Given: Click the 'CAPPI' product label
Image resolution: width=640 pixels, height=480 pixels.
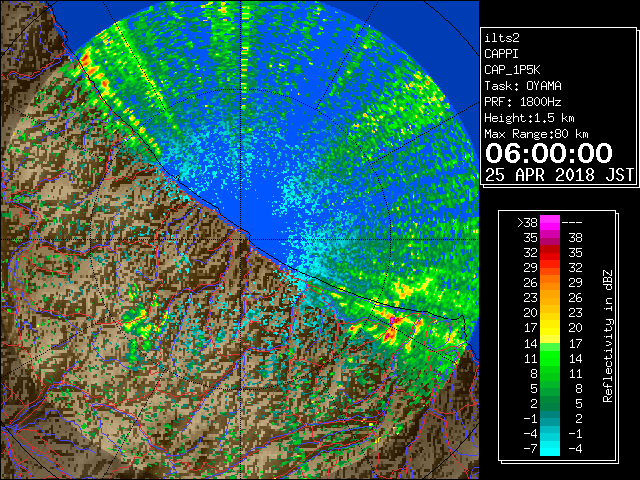Looking at the screenshot, I should [501, 54].
